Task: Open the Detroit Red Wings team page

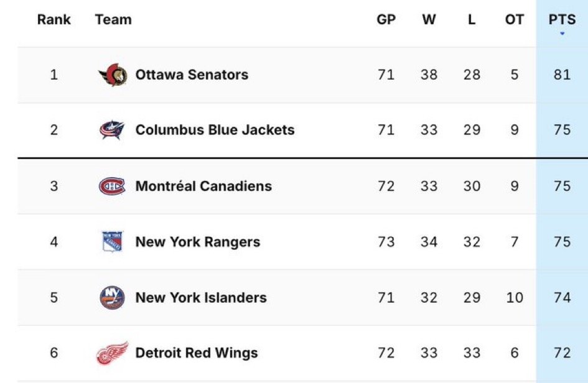Action: pos(197,353)
